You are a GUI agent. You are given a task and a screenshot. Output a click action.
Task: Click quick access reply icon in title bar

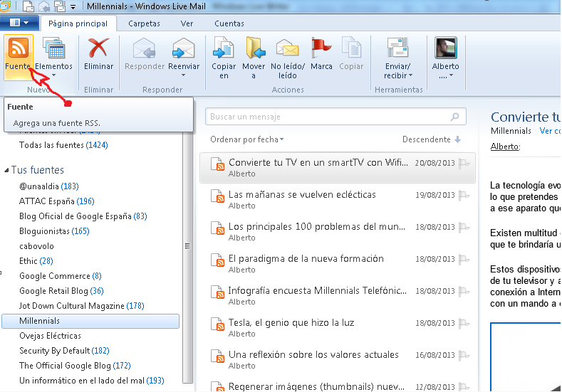43,6
